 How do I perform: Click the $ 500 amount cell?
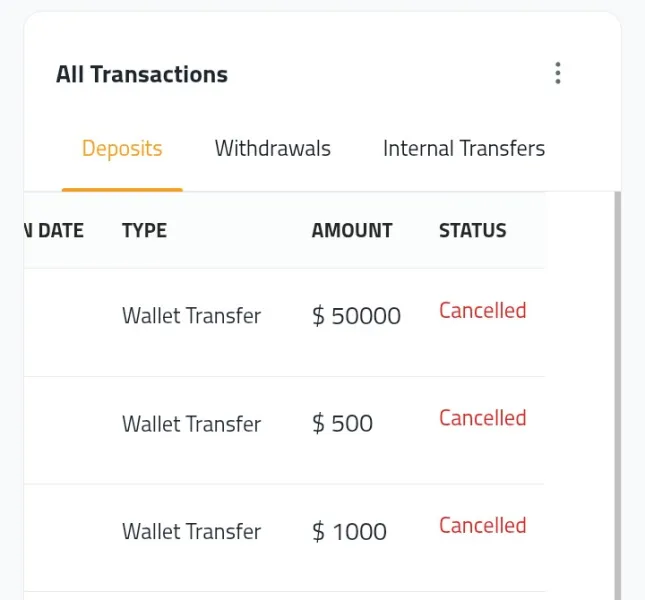pos(342,424)
